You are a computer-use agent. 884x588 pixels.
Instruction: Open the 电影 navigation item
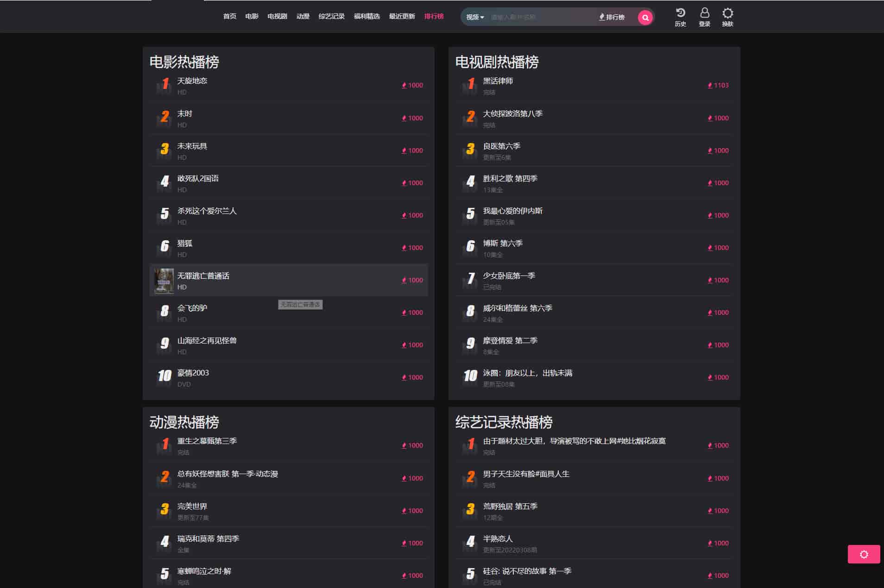[x=252, y=16]
